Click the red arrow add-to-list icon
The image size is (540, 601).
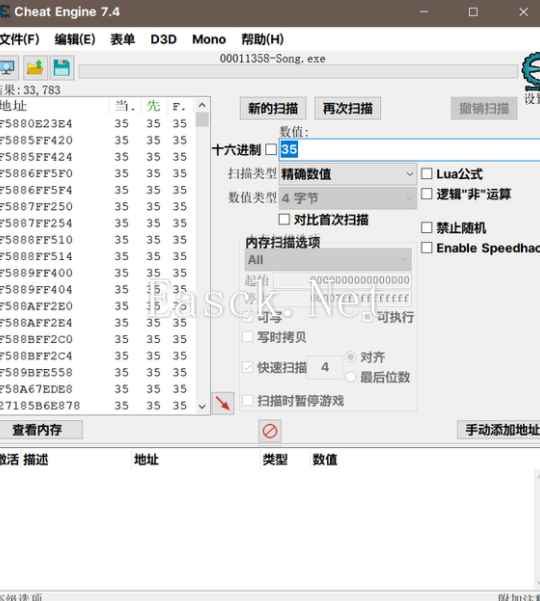[x=223, y=403]
